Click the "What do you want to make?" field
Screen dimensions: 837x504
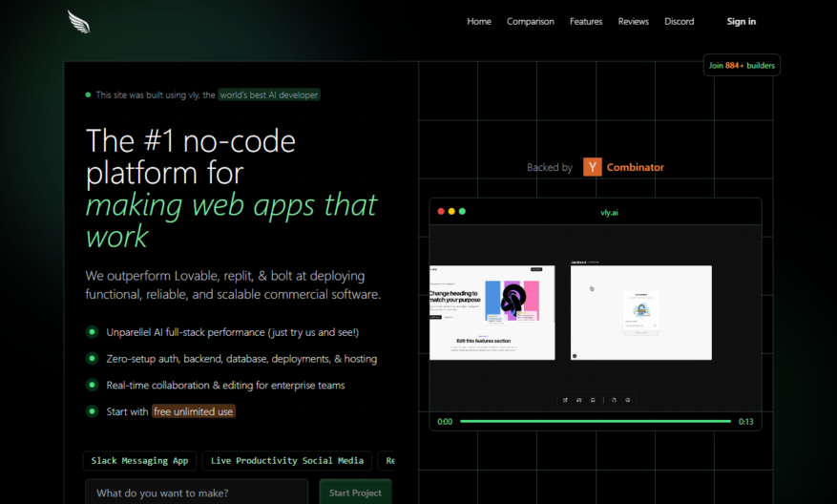coord(197,492)
